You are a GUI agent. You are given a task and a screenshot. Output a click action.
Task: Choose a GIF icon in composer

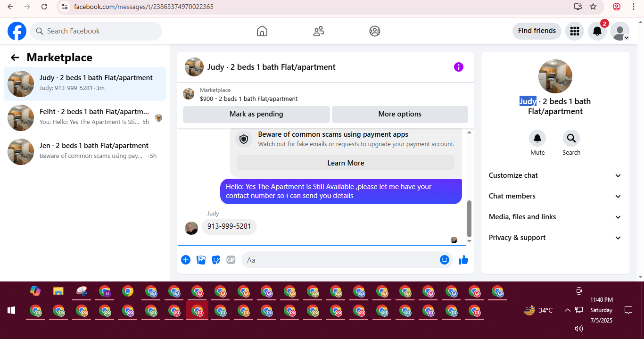231,260
